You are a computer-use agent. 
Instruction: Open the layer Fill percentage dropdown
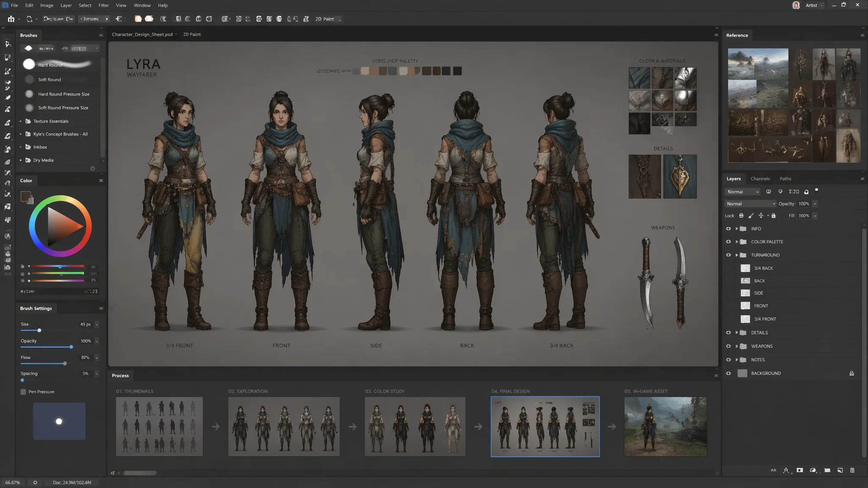click(815, 216)
